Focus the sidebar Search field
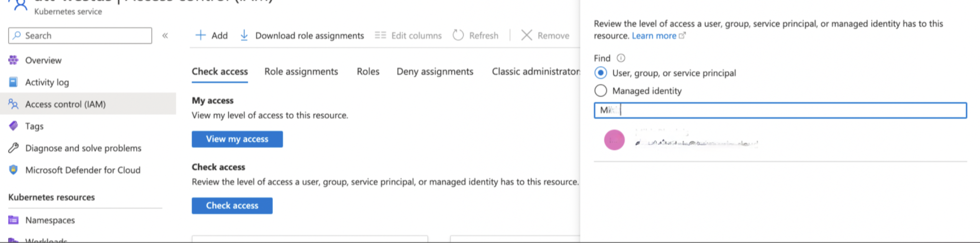 coord(80,35)
